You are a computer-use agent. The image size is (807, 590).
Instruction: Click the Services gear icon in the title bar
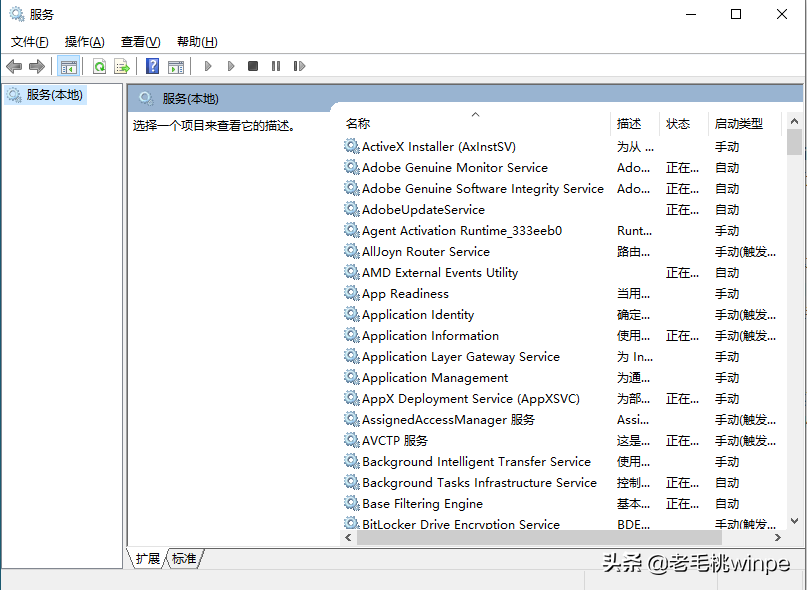pyautogui.click(x=17, y=14)
